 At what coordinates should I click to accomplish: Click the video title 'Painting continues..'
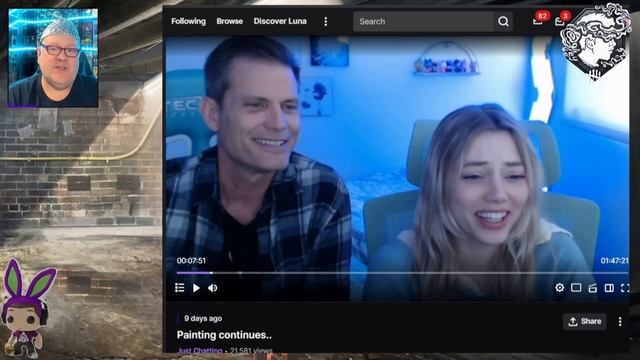point(224,335)
